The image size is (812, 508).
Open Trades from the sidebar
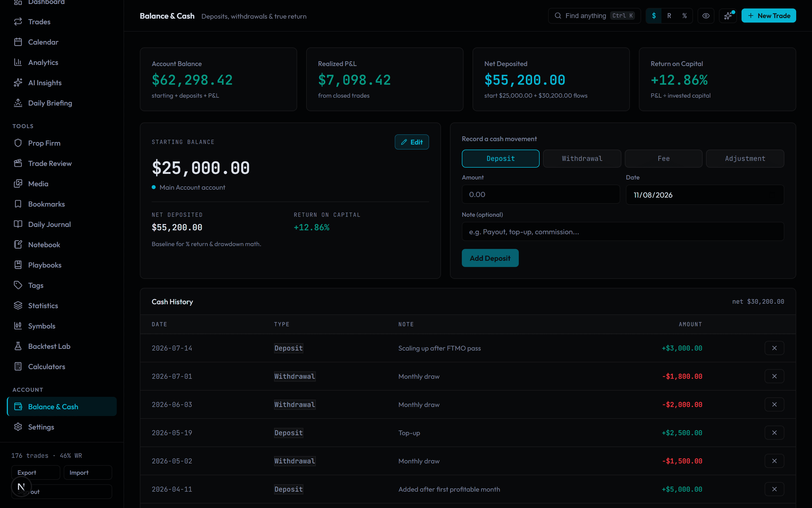pyautogui.click(x=62, y=22)
